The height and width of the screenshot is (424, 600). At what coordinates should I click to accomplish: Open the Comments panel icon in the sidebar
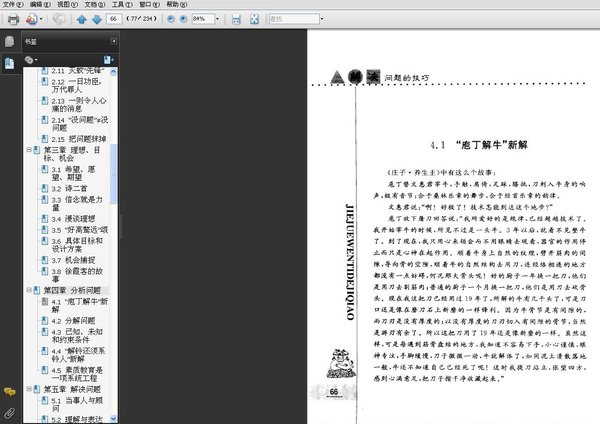tap(10, 391)
